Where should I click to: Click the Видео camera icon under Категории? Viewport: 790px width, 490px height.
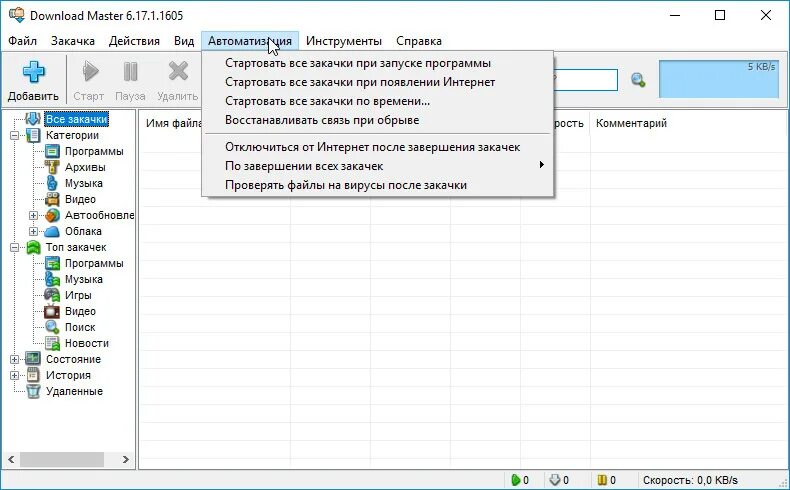tap(52, 199)
